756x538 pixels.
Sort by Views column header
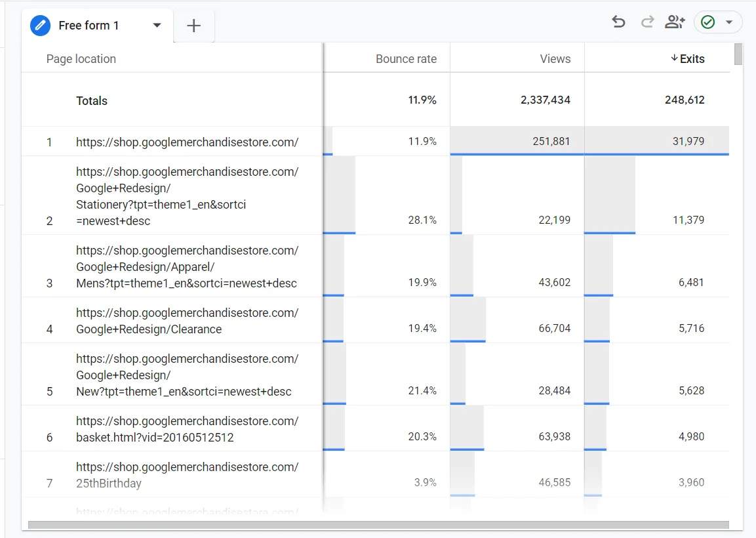click(555, 59)
